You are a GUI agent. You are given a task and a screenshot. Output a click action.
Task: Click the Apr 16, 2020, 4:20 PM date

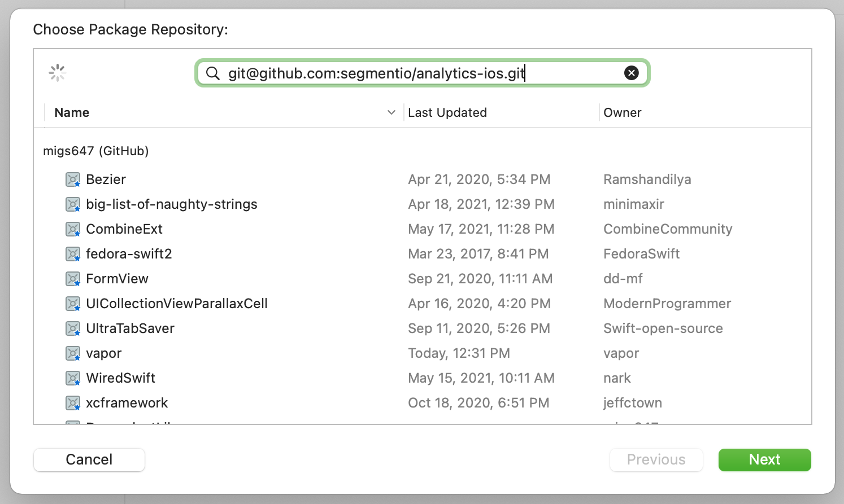[x=479, y=304]
